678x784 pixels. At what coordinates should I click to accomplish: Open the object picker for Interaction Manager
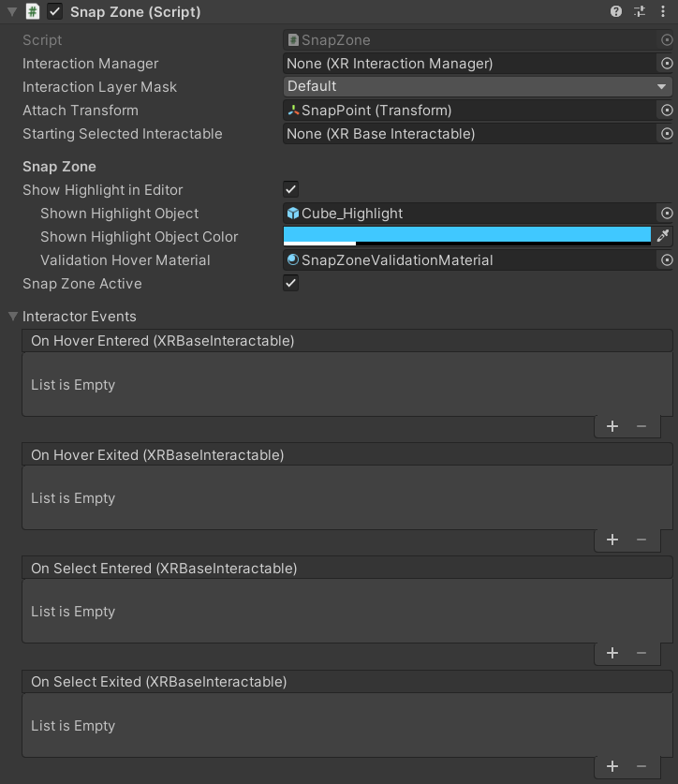pyautogui.click(x=666, y=63)
